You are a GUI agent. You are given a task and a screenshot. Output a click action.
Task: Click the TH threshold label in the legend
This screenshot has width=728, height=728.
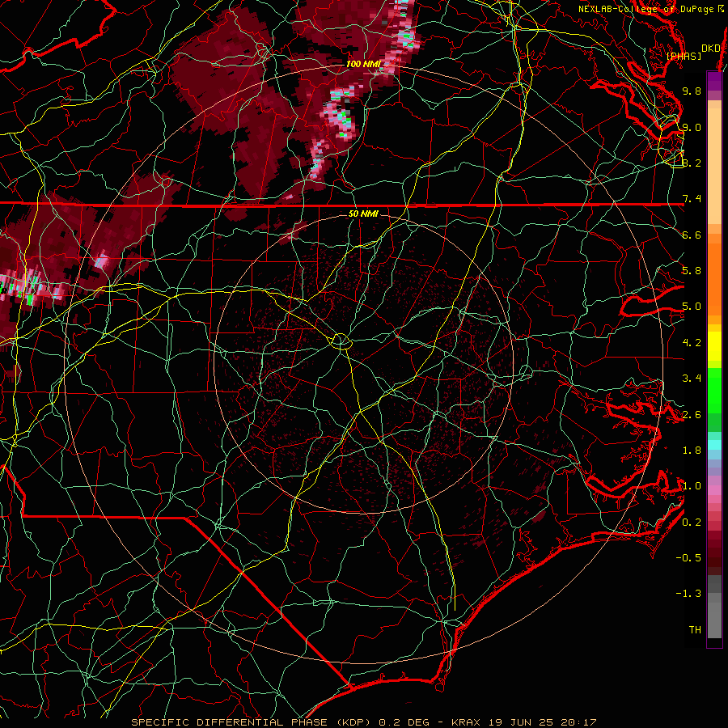click(695, 630)
